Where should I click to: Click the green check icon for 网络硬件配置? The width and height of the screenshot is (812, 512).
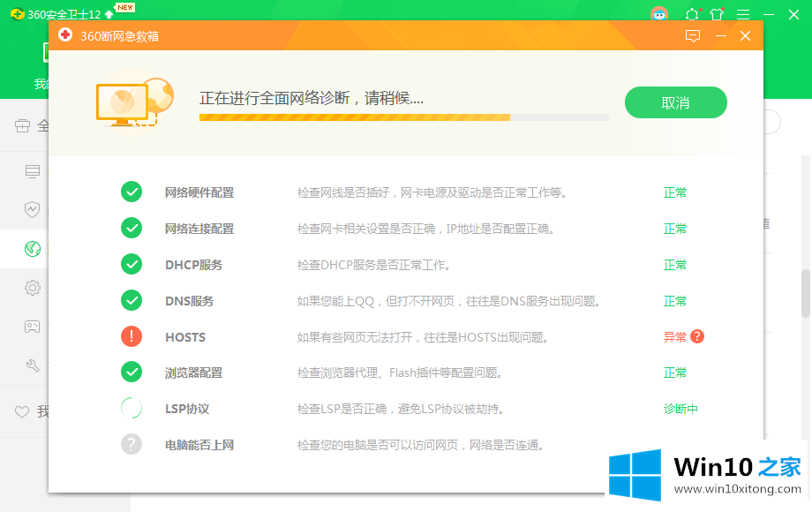[132, 192]
